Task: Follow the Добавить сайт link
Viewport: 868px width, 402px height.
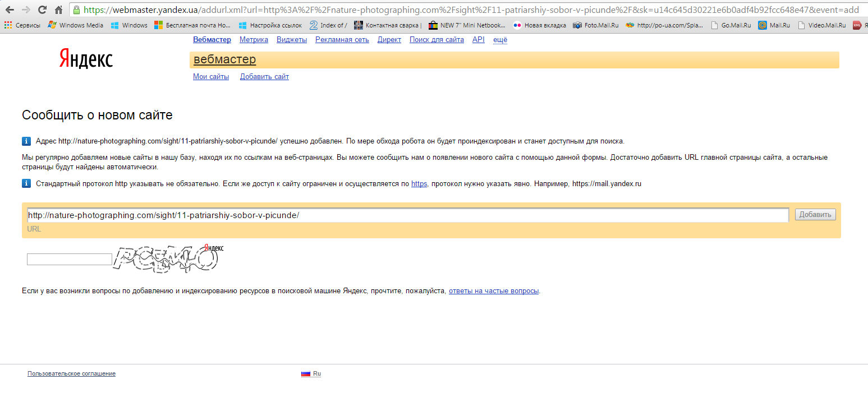Action: coord(264,77)
